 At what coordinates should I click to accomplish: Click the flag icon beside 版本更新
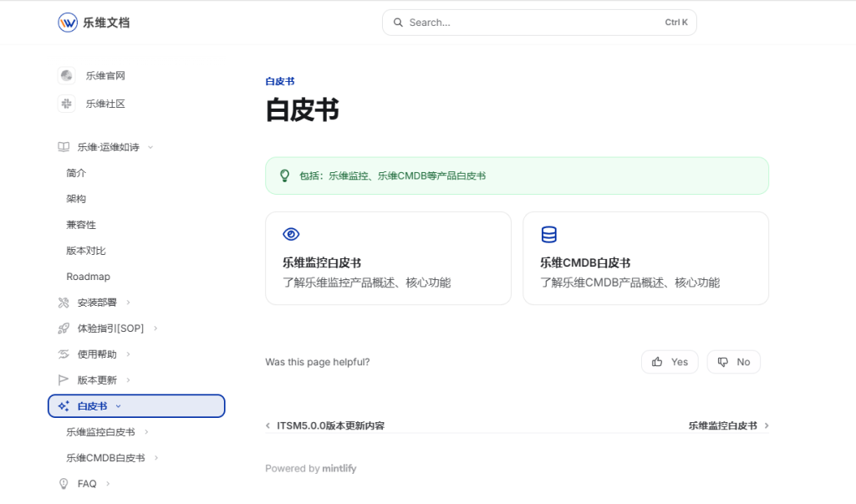[x=64, y=380]
